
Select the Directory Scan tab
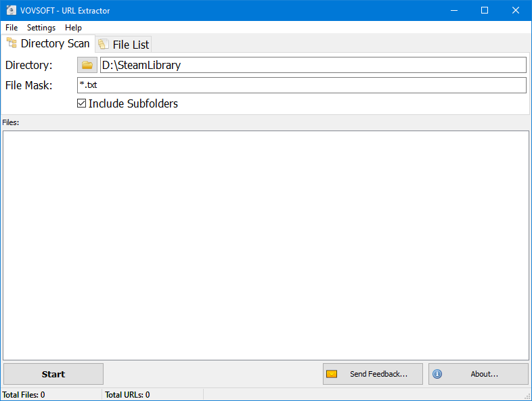pos(48,43)
